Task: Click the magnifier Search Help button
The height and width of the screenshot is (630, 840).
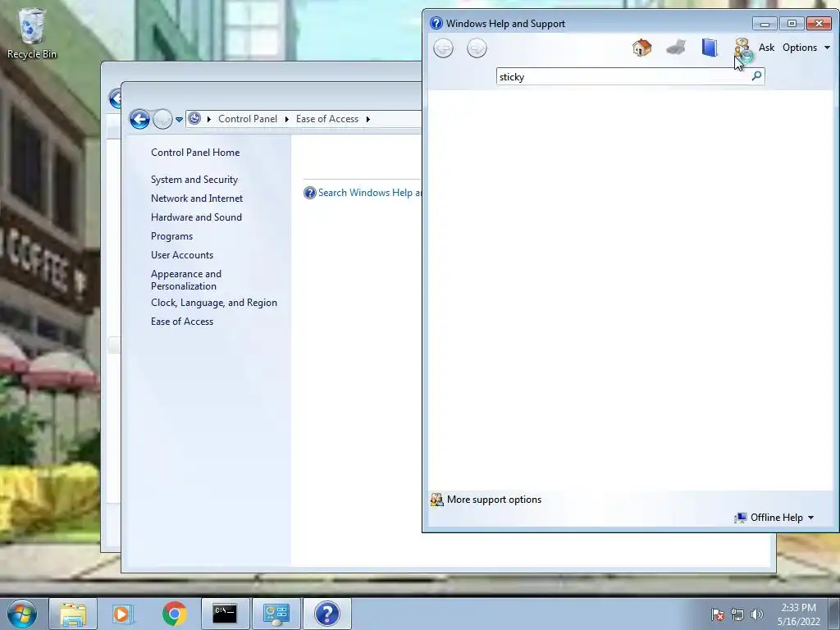Action: pos(756,76)
